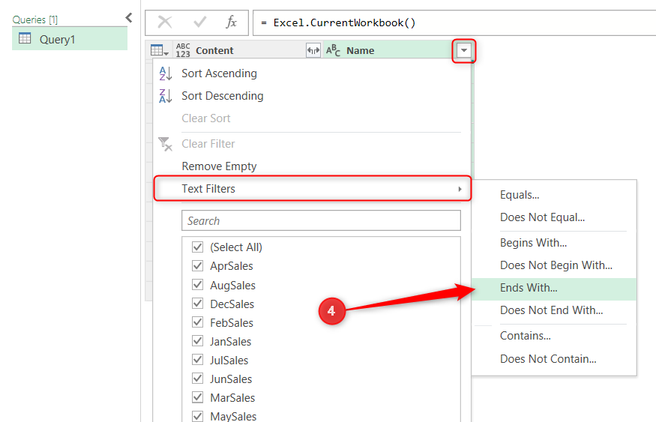
Task: Choose Remove Empty
Action: point(219,166)
